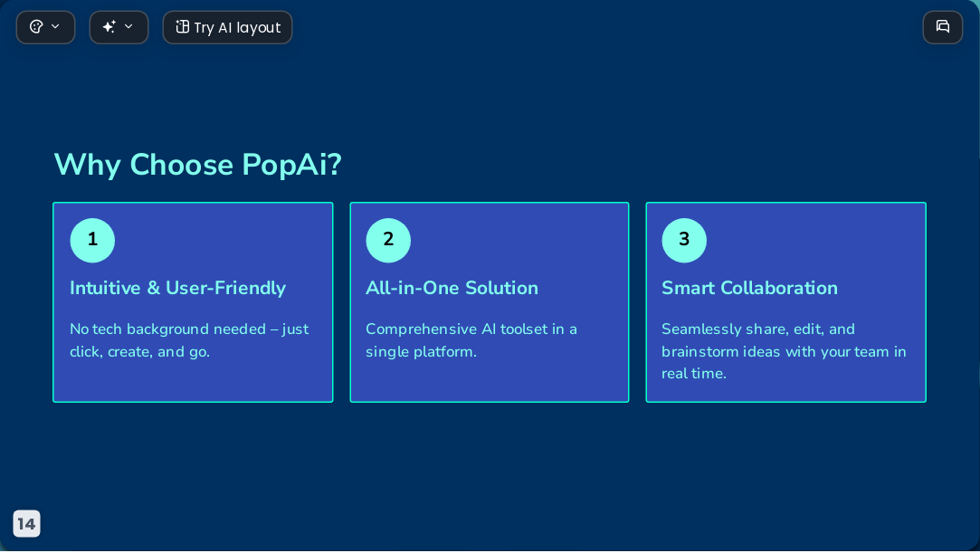This screenshot has width=980, height=553.
Task: Click the number 2 circle badge
Action: point(388,240)
